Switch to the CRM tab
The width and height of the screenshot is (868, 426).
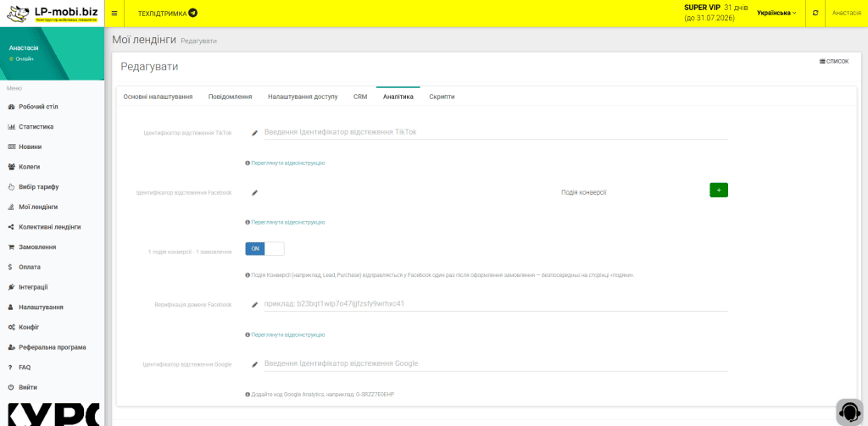359,97
